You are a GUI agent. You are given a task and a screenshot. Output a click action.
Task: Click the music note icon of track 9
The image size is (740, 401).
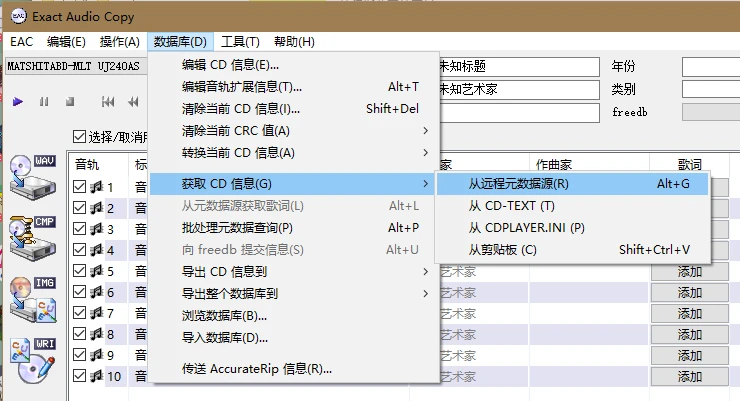click(97, 355)
